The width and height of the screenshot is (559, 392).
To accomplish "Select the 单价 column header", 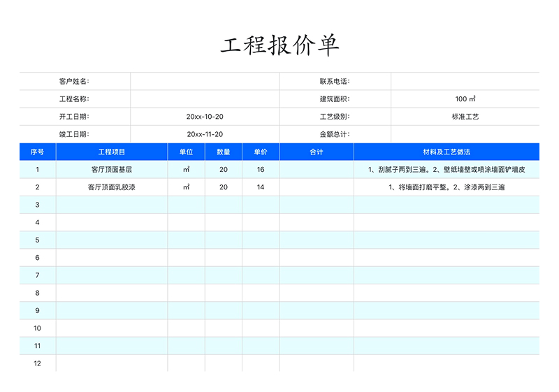I will tap(261, 152).
